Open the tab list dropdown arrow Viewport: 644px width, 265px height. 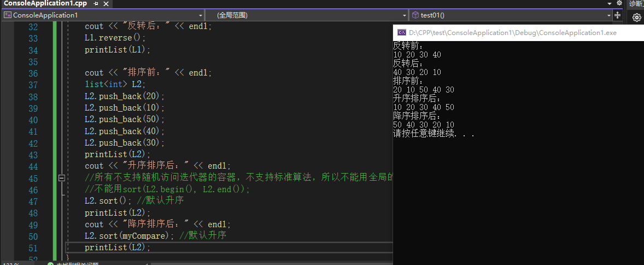click(x=609, y=3)
